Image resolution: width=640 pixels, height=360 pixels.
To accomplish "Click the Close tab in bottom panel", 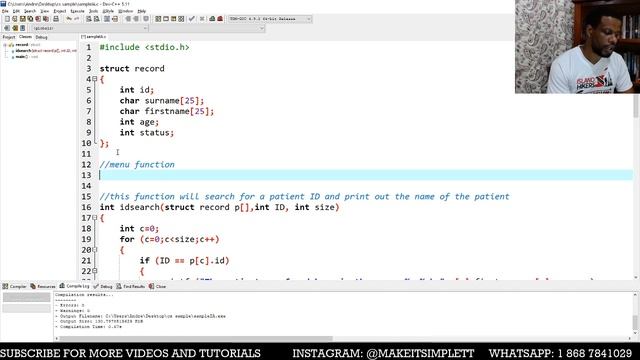I will click(x=158, y=287).
